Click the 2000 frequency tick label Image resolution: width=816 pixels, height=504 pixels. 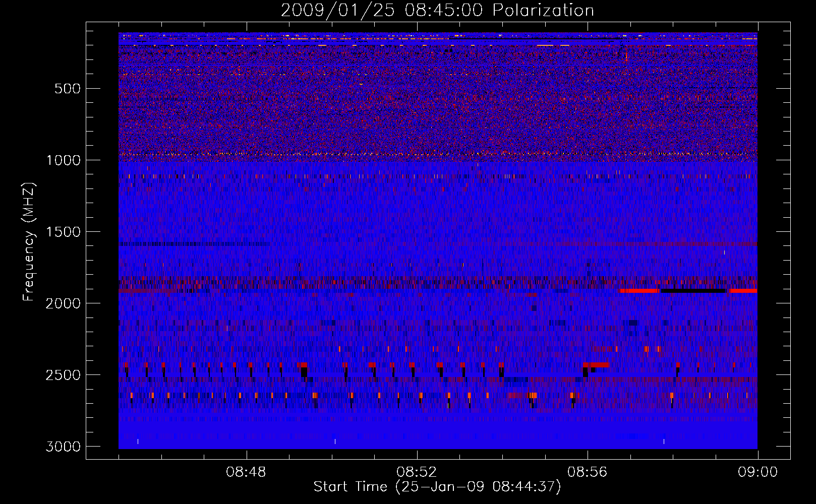(63, 303)
